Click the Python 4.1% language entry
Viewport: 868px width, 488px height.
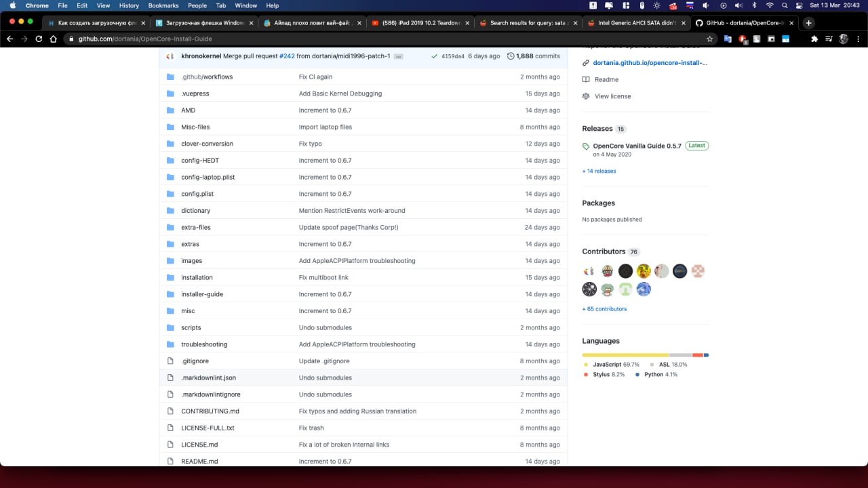click(x=660, y=374)
